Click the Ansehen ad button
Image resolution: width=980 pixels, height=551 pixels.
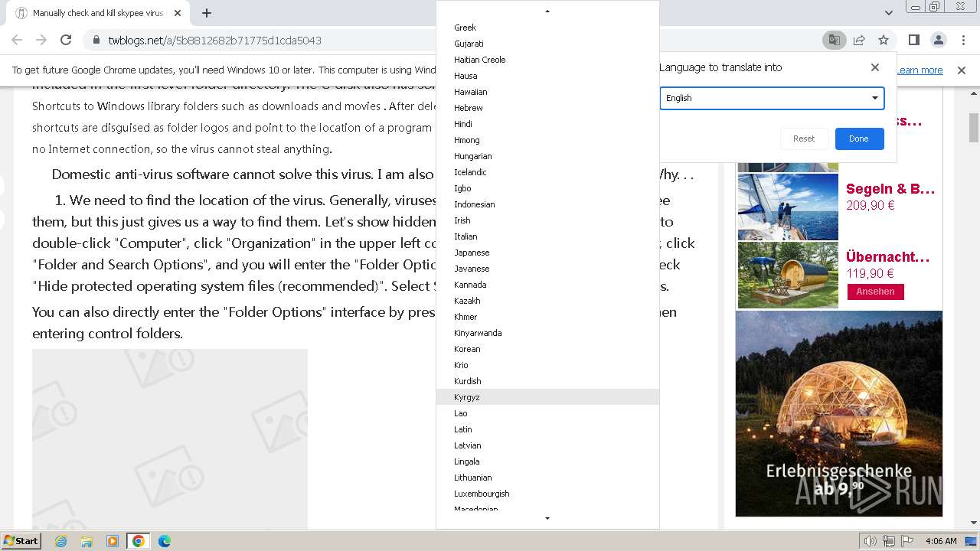tap(876, 292)
